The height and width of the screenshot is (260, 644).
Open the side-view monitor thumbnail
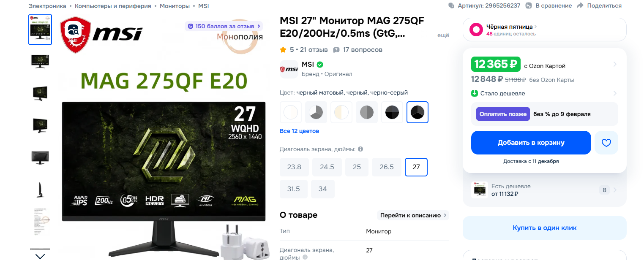40,190
